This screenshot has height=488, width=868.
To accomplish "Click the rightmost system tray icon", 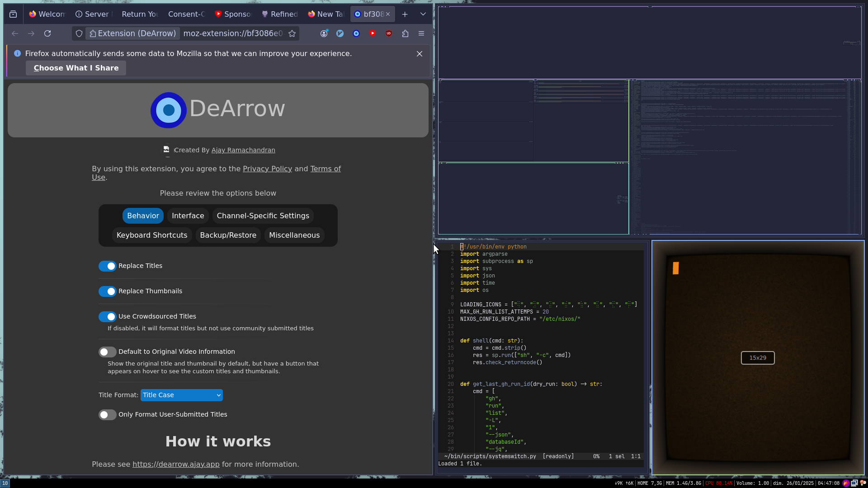I will (863, 483).
